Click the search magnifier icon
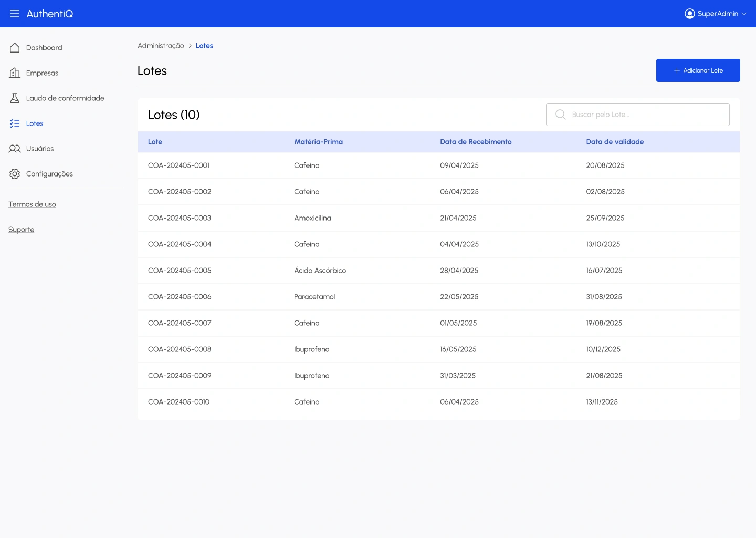The width and height of the screenshot is (756, 538). point(560,115)
